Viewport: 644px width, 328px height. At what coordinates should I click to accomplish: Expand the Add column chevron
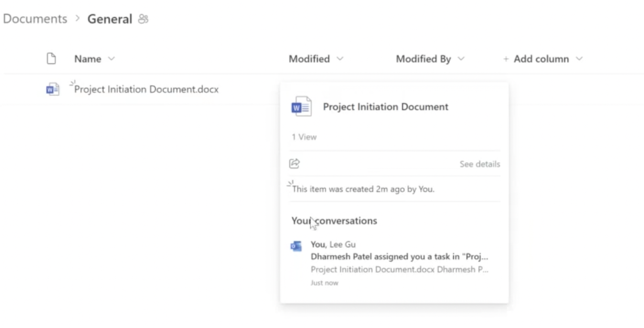pyautogui.click(x=579, y=59)
